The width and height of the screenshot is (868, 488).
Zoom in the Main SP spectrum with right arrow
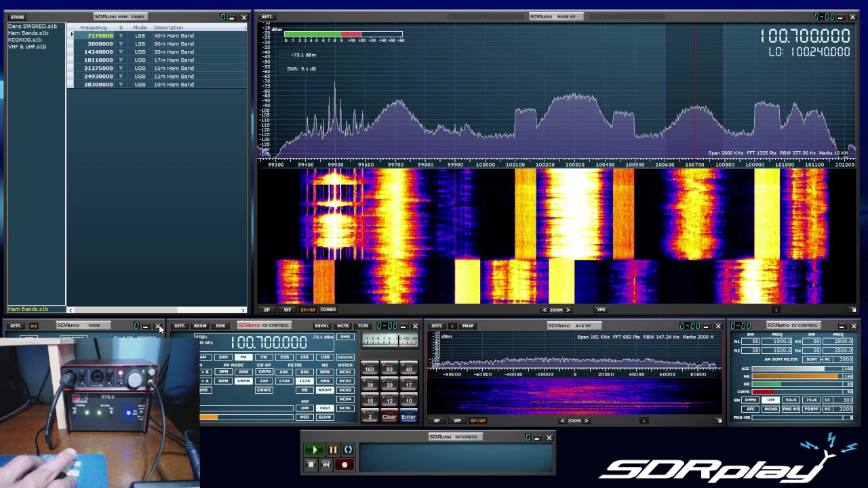[x=568, y=310]
